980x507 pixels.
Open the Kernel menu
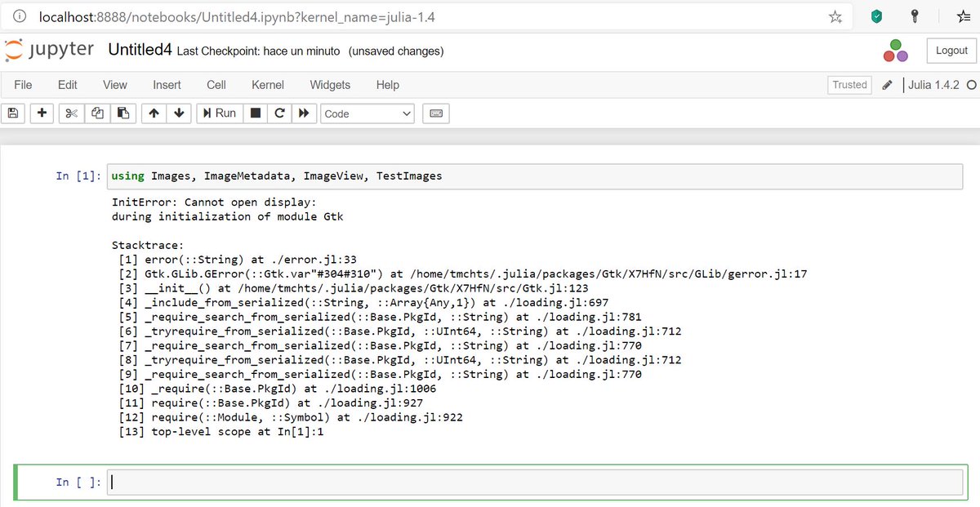click(x=268, y=85)
